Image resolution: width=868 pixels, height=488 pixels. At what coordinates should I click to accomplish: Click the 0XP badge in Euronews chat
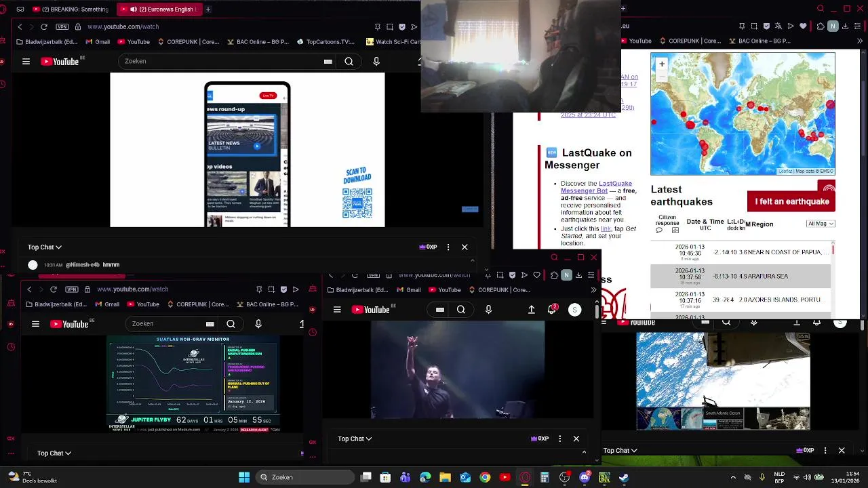[x=429, y=247]
